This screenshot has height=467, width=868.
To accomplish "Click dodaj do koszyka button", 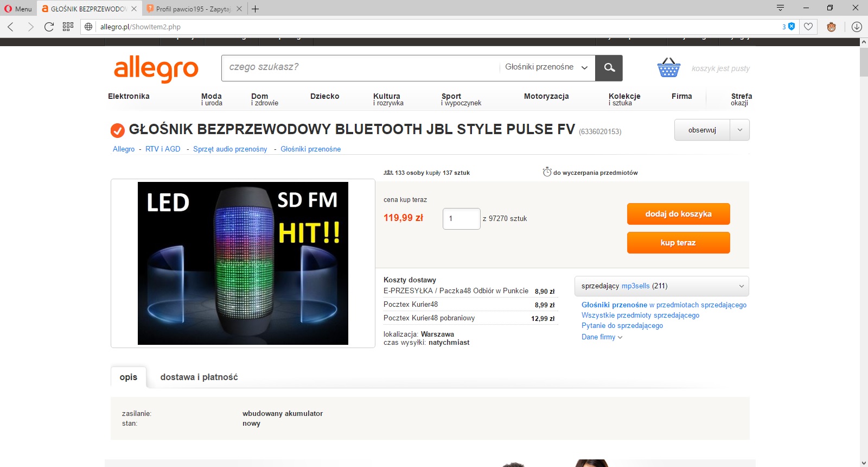I will (x=679, y=214).
